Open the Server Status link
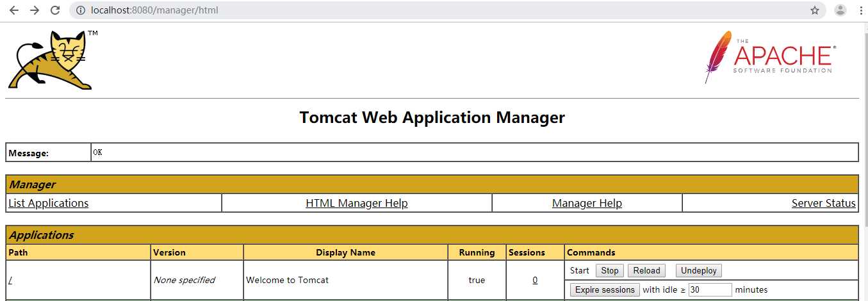 click(824, 203)
